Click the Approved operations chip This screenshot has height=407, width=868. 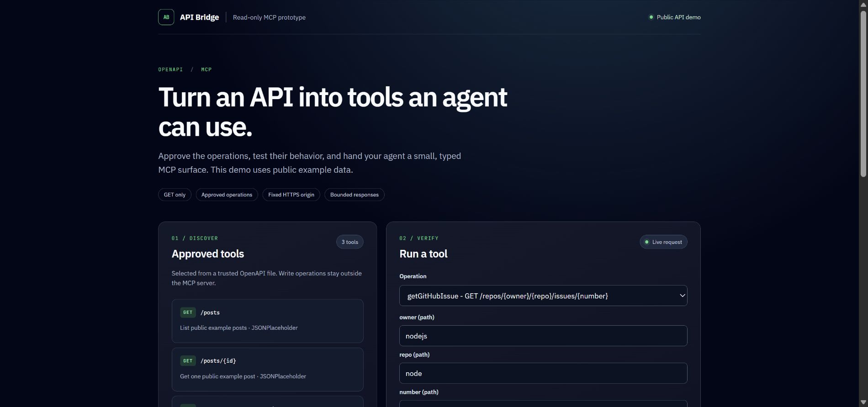[x=227, y=195]
